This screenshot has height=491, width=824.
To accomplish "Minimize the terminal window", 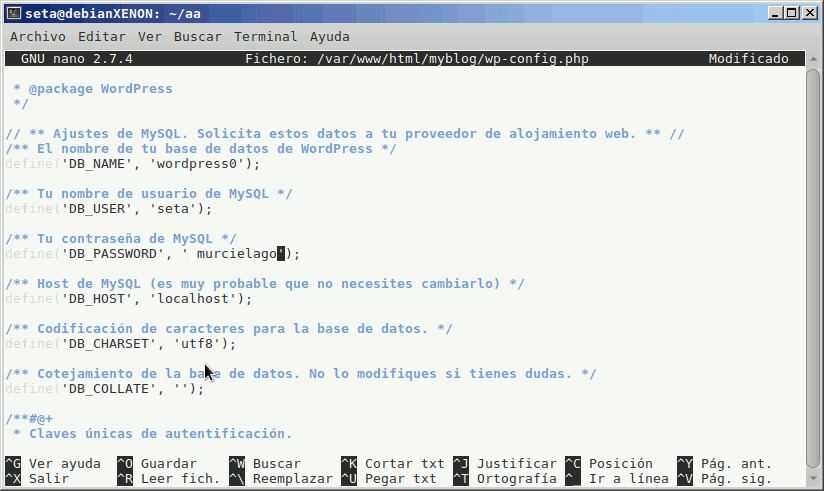I will coord(775,13).
